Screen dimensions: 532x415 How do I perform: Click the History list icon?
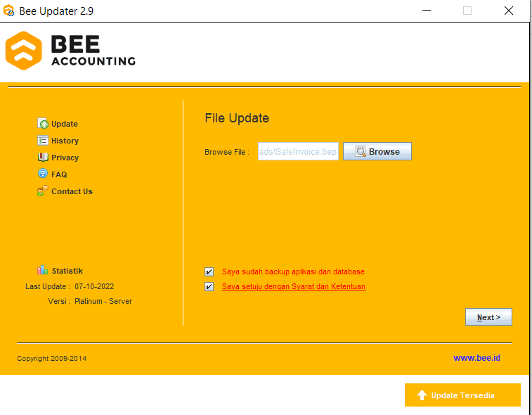coord(43,141)
